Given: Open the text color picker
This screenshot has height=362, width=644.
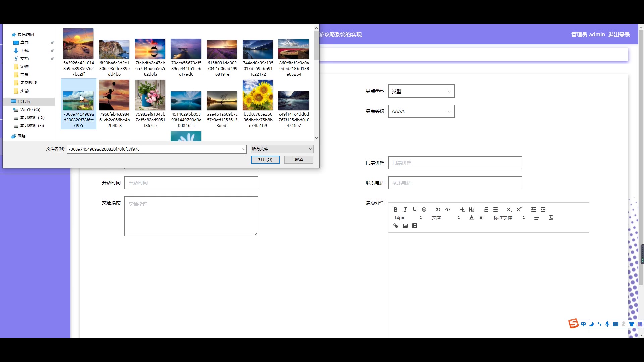Looking at the screenshot, I should coord(471,218).
